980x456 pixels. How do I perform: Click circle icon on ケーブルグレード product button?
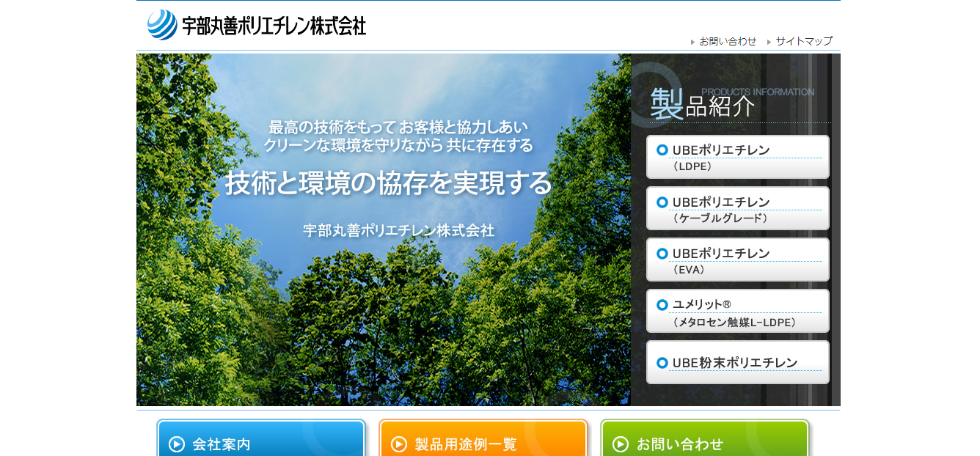point(662,202)
